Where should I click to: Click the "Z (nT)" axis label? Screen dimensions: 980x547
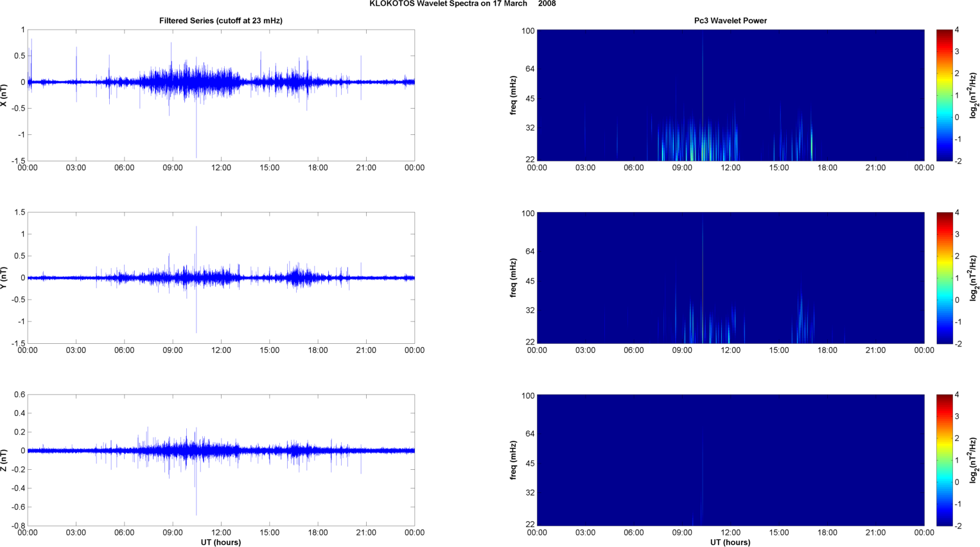[4, 460]
